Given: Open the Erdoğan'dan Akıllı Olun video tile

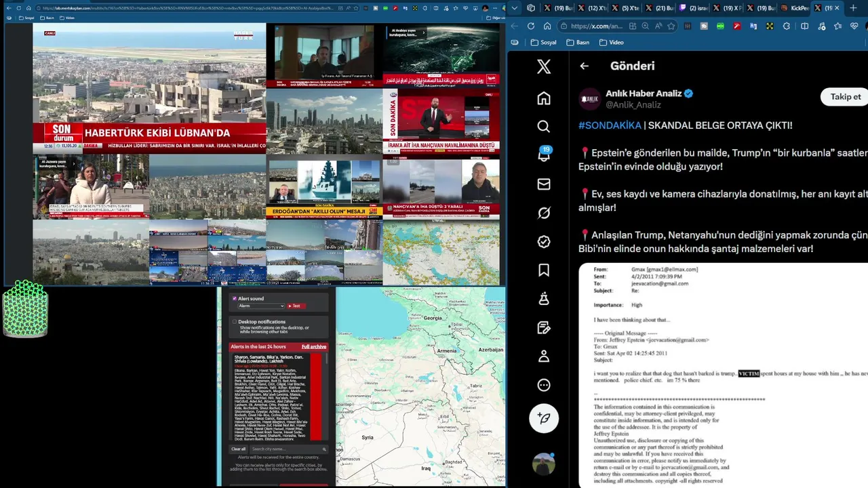Looking at the screenshot, I should coord(324,186).
